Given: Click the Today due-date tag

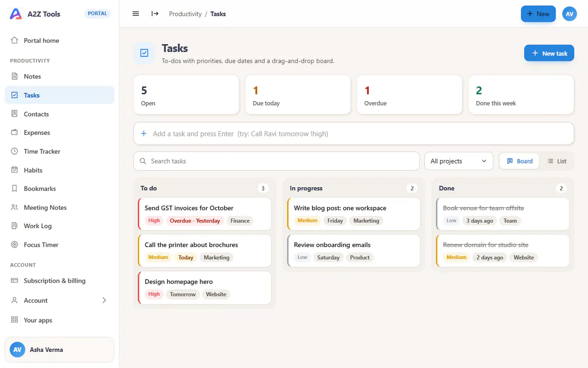Looking at the screenshot, I should tap(186, 258).
